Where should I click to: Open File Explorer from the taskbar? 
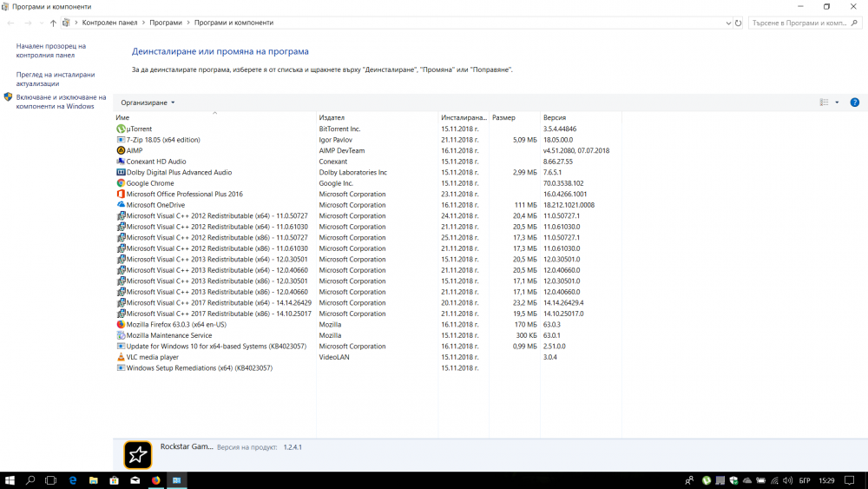(x=93, y=480)
